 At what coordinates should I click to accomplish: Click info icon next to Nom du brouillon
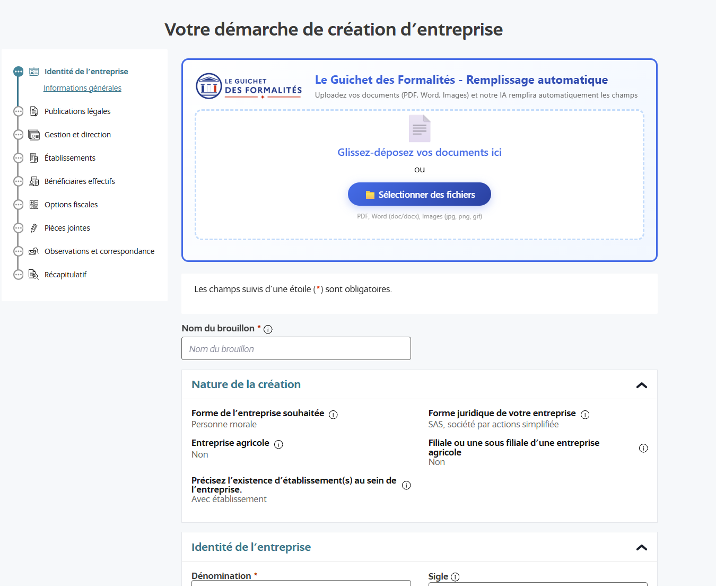pos(268,329)
